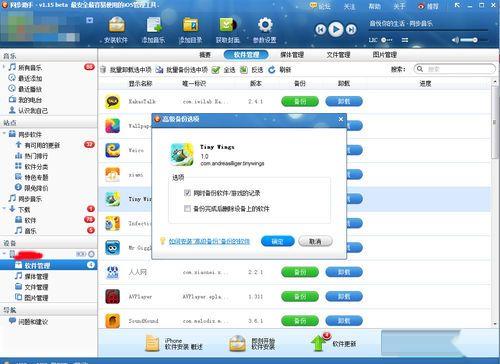Click the device eject/refresh circle icon

[x=91, y=254]
